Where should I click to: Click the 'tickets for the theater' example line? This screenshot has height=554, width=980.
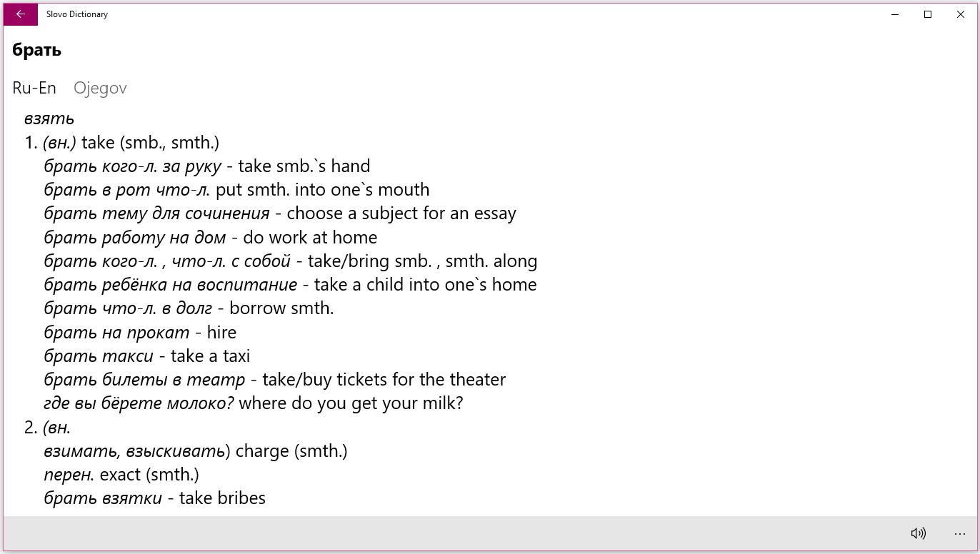click(275, 380)
